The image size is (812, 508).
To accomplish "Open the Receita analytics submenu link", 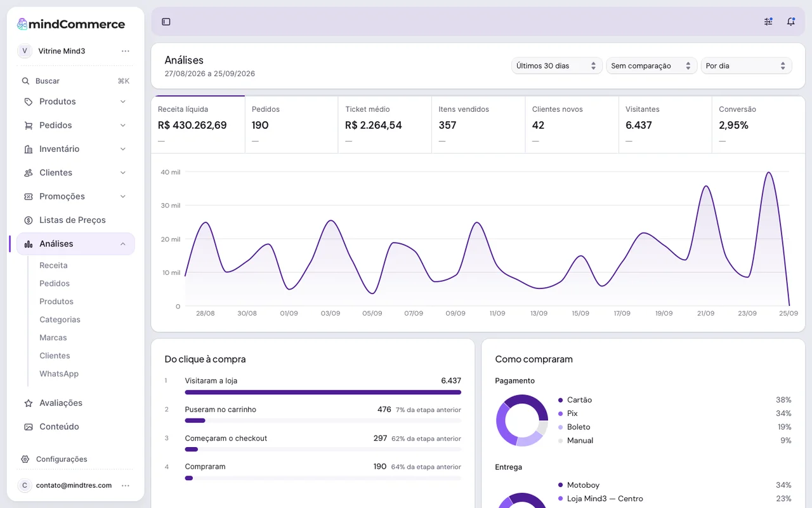I will coord(53,265).
